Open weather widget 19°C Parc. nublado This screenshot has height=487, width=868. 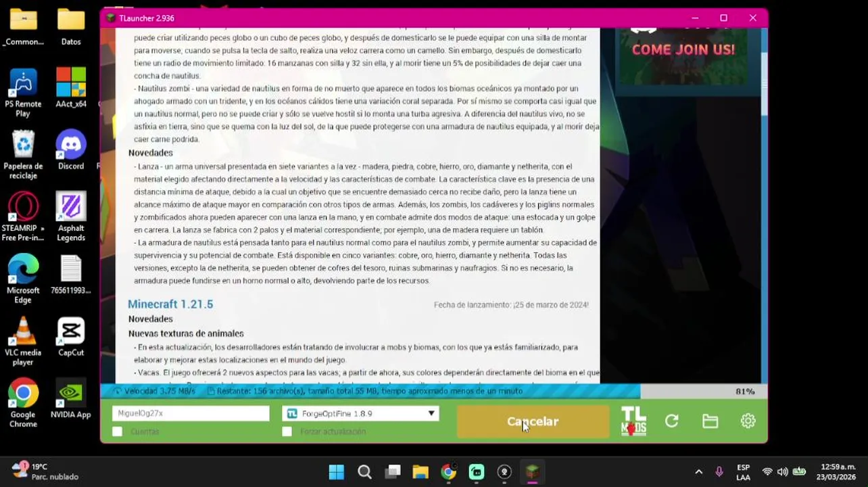click(45, 471)
